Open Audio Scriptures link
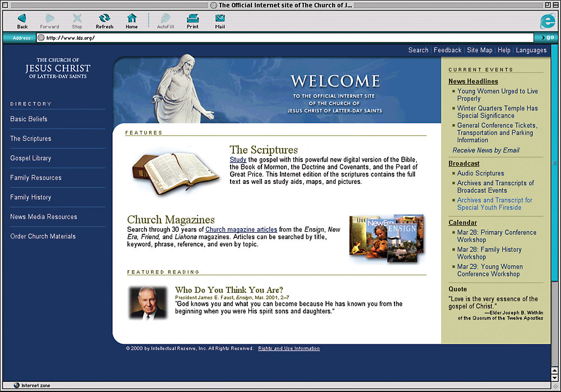Viewport: 561px width, 392px height. (x=481, y=173)
